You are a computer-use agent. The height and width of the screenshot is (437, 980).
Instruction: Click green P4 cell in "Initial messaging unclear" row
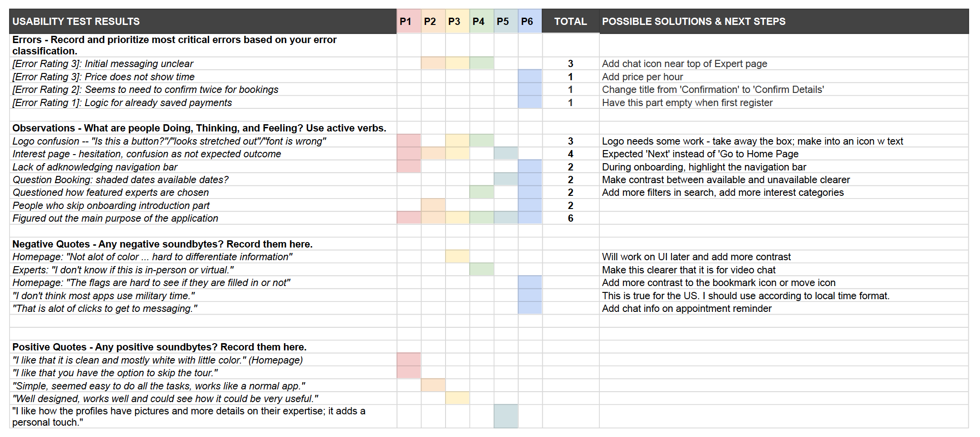tap(481, 63)
